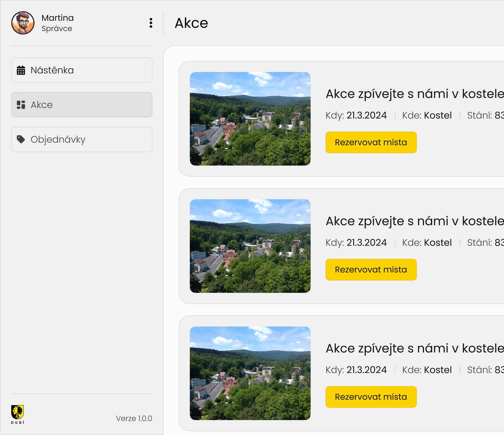Open the third event's landscape thumbnail

click(x=250, y=373)
